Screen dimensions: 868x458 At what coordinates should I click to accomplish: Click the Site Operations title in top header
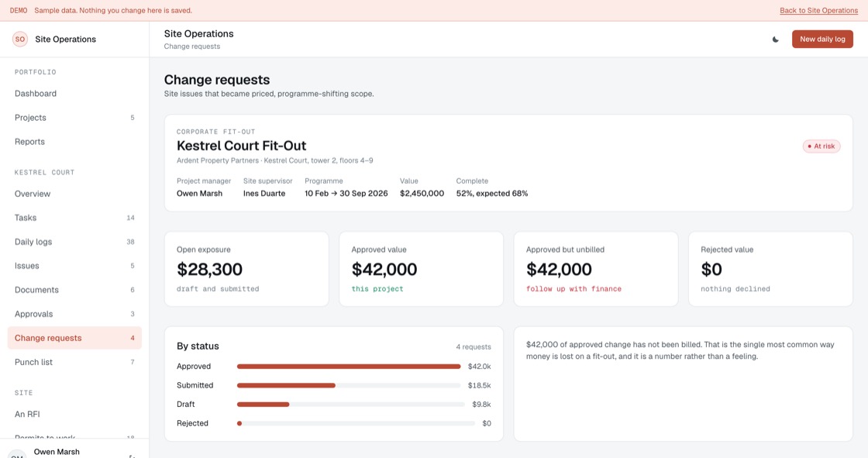pyautogui.click(x=198, y=34)
